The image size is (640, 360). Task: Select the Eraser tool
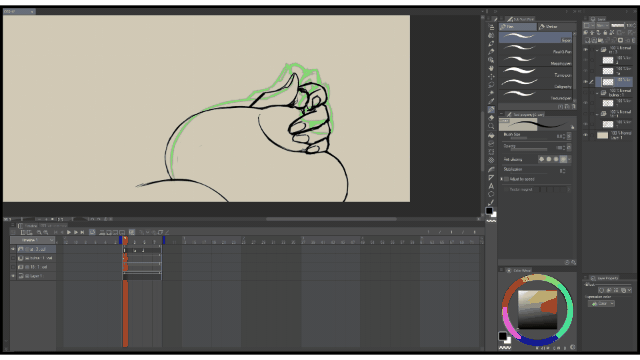click(x=491, y=118)
